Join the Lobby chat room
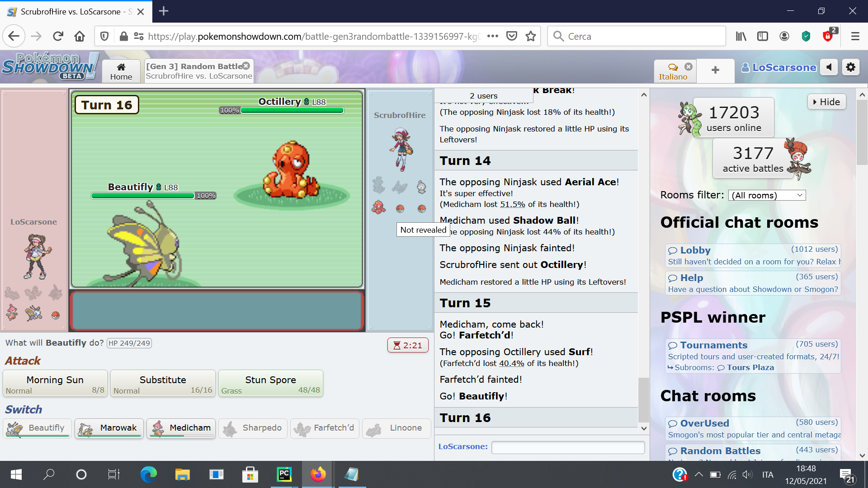Viewport: 868px width, 488px height. click(753, 256)
